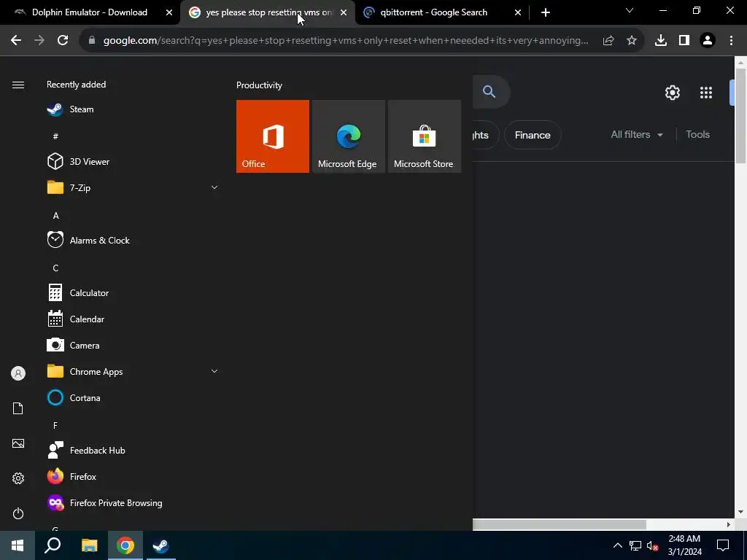Jump to the letter F header
The width and height of the screenshot is (747, 560).
tap(55, 425)
